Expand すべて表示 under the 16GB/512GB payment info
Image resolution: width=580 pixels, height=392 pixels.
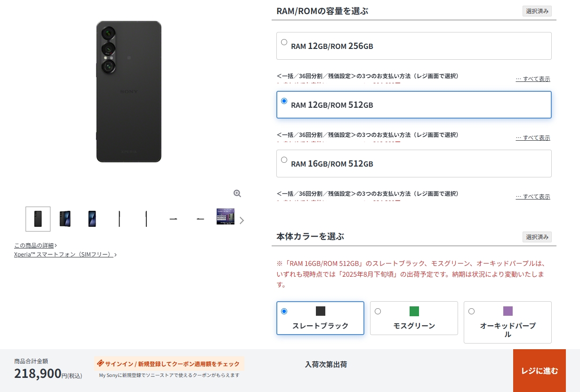[533, 197]
